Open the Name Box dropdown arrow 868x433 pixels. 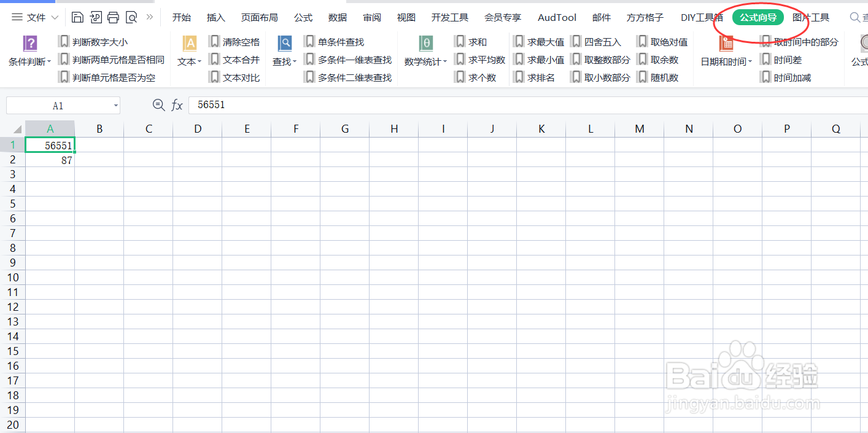(x=115, y=106)
